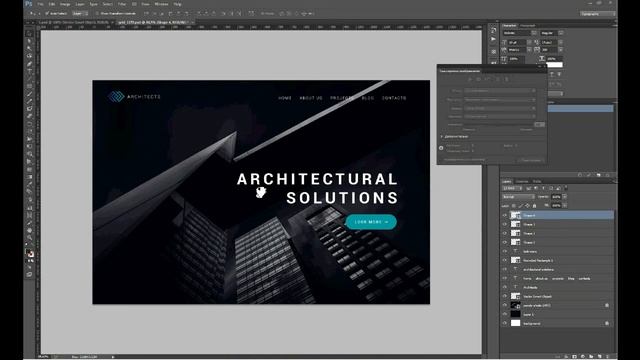The width and height of the screenshot is (640, 360).
Task: Click the Photoshop Ps logo icon
Action: click(28, 4)
